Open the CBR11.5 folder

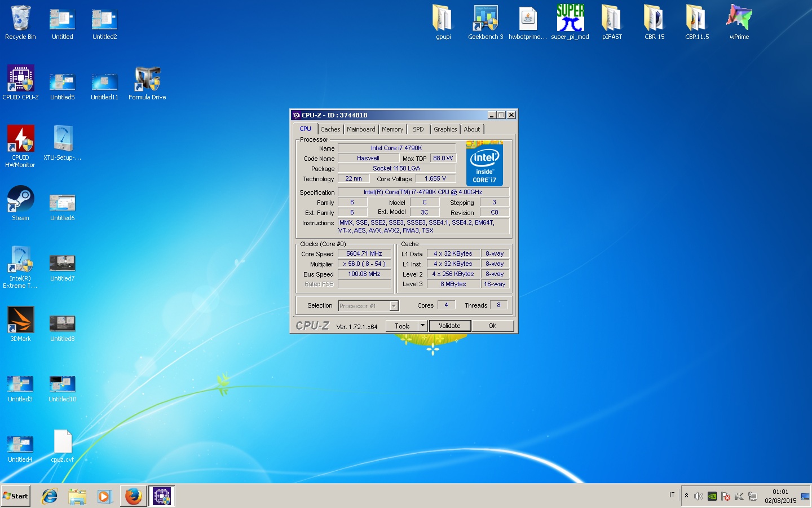click(x=697, y=23)
